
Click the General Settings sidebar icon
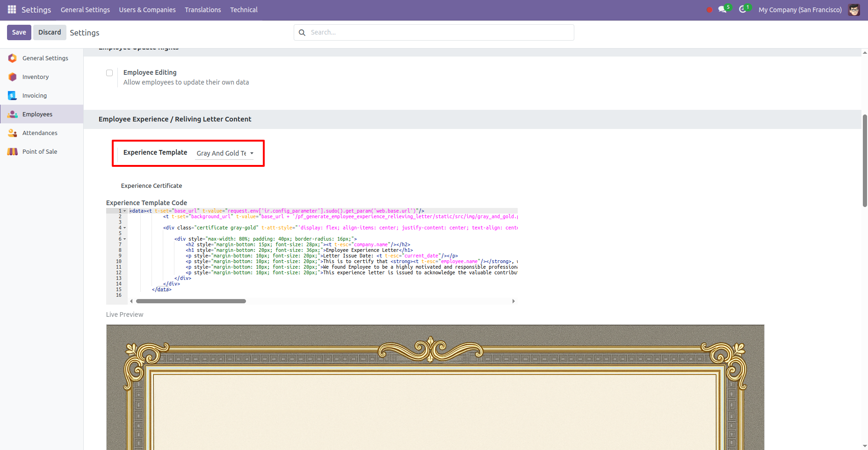tap(13, 58)
